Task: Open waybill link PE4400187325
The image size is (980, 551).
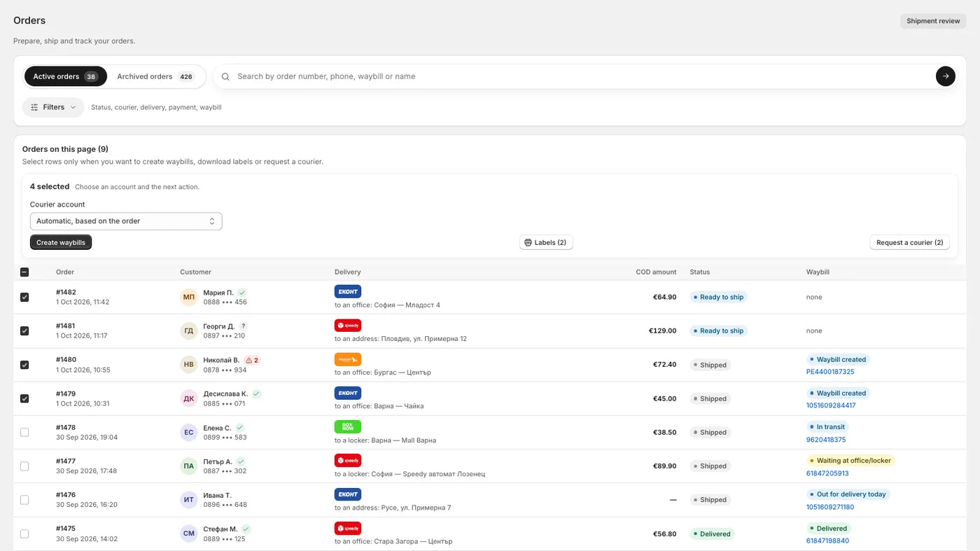Action: tap(830, 372)
